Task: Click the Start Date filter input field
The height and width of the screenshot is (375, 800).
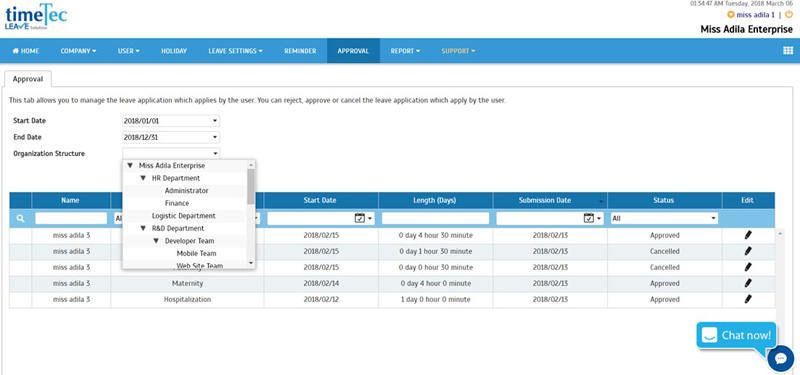Action: [x=311, y=218]
